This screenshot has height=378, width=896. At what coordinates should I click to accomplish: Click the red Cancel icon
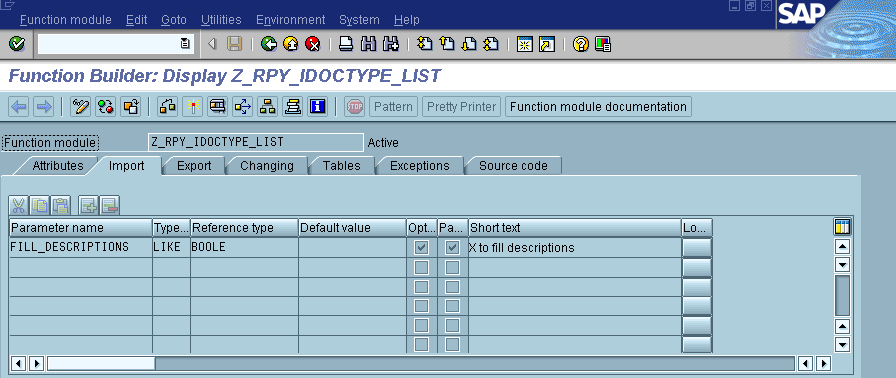[313, 44]
